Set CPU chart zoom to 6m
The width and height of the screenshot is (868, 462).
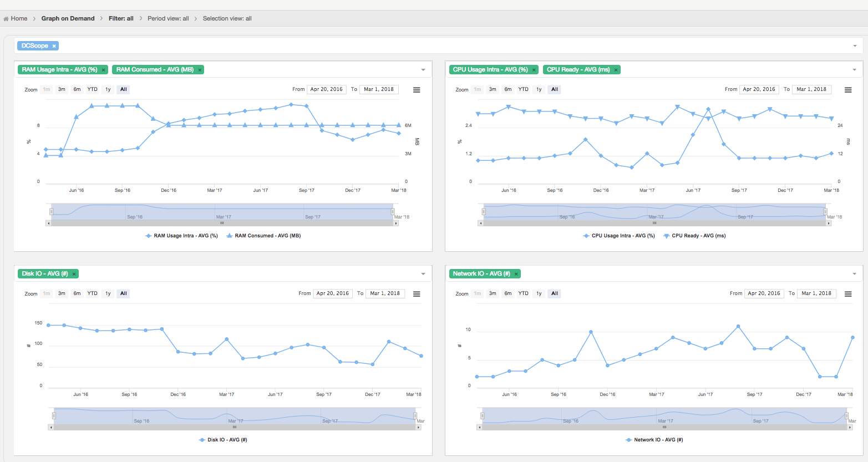point(508,89)
